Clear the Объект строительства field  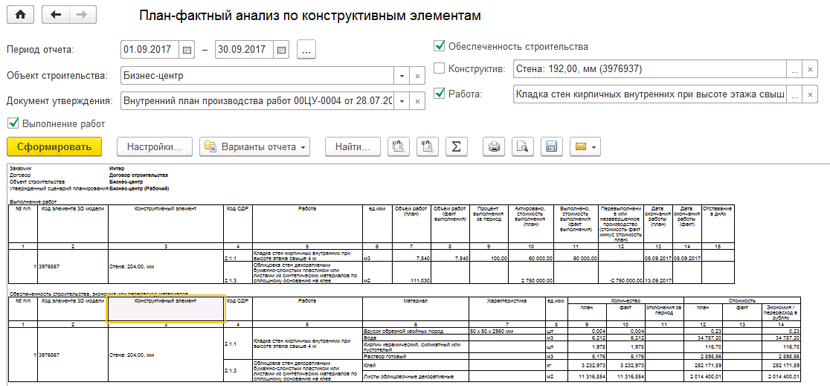[417, 76]
